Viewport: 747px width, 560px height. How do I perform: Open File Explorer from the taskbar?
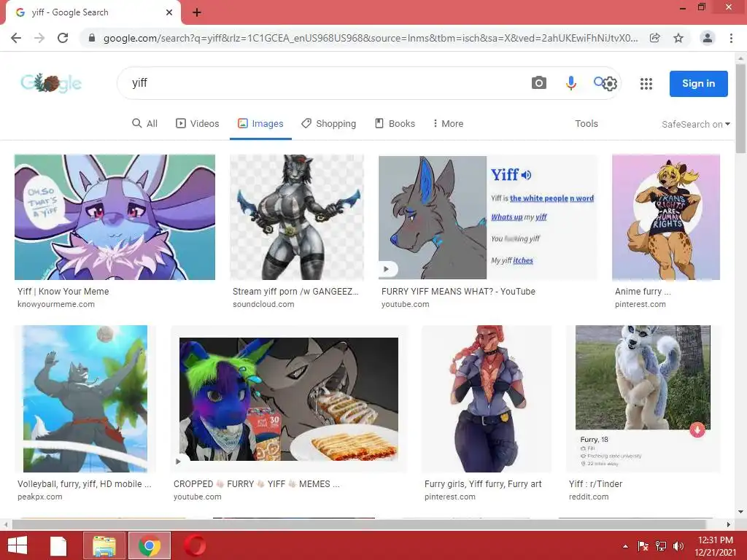104,545
